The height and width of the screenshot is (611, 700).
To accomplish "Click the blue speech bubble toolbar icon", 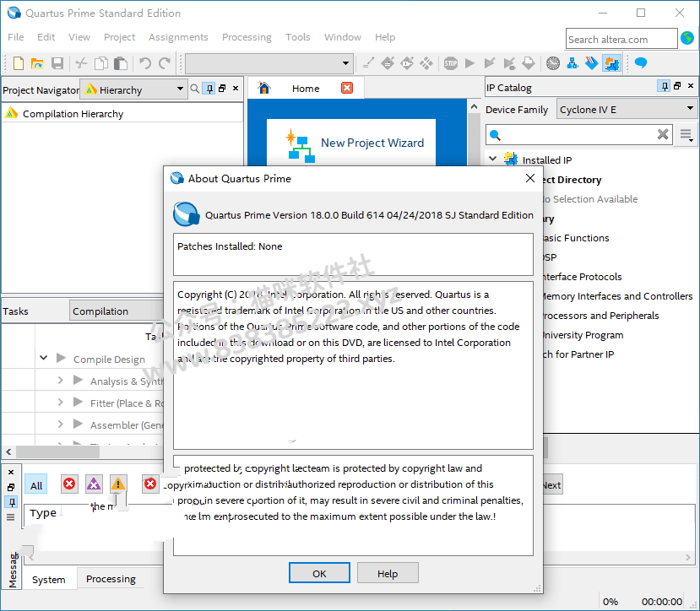I will click(641, 63).
